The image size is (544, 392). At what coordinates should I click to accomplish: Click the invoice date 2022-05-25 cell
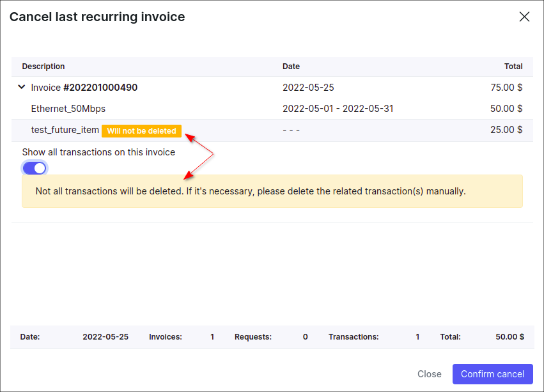click(x=308, y=88)
